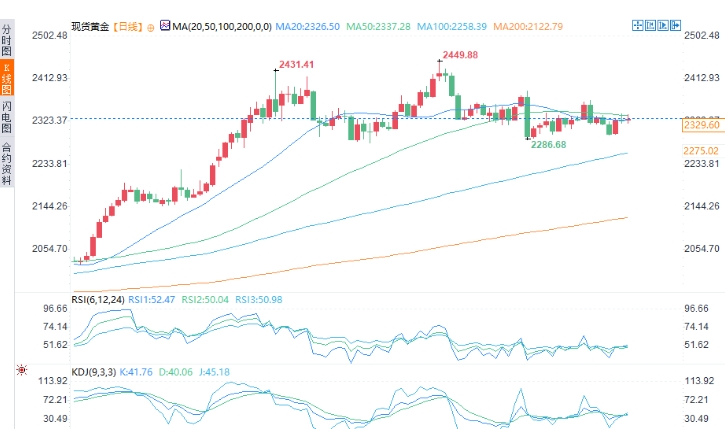Click the MA20:2326.50 value
This screenshot has height=429, width=725.
point(307,27)
